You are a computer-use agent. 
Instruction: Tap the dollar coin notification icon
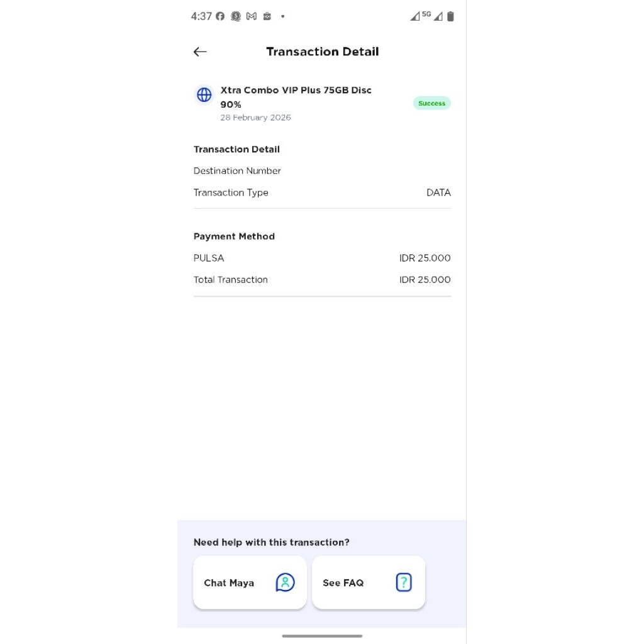point(236,16)
